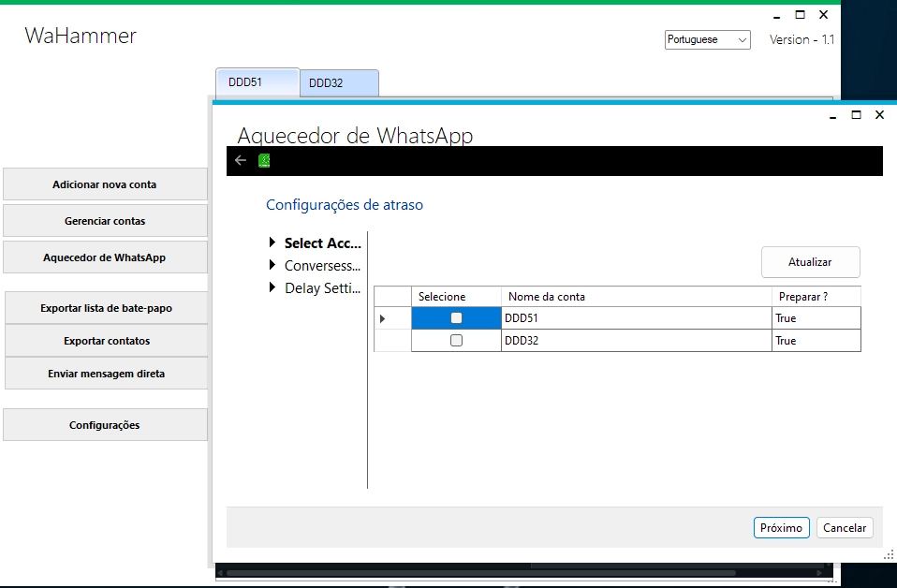Minimize the WaHammer main window

tap(777, 16)
